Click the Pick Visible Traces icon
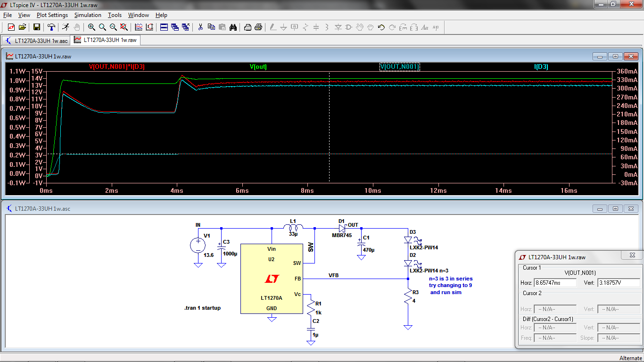This screenshot has width=644, height=362. tap(149, 27)
